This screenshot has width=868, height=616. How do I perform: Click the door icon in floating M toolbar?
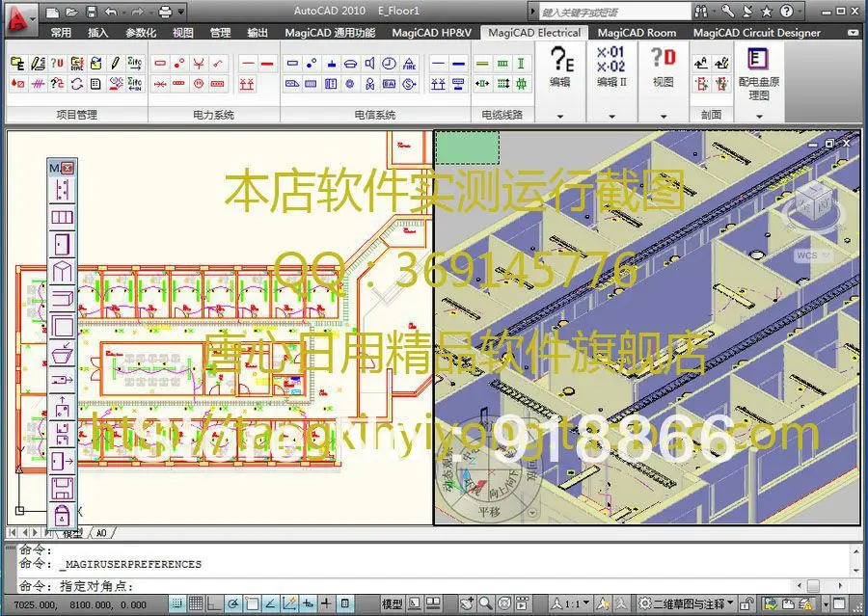pyautogui.click(x=63, y=244)
